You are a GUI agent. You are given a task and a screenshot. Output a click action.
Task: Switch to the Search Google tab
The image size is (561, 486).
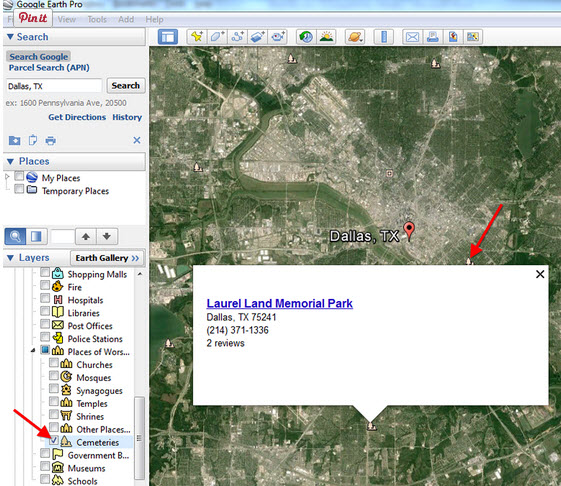[x=38, y=57]
